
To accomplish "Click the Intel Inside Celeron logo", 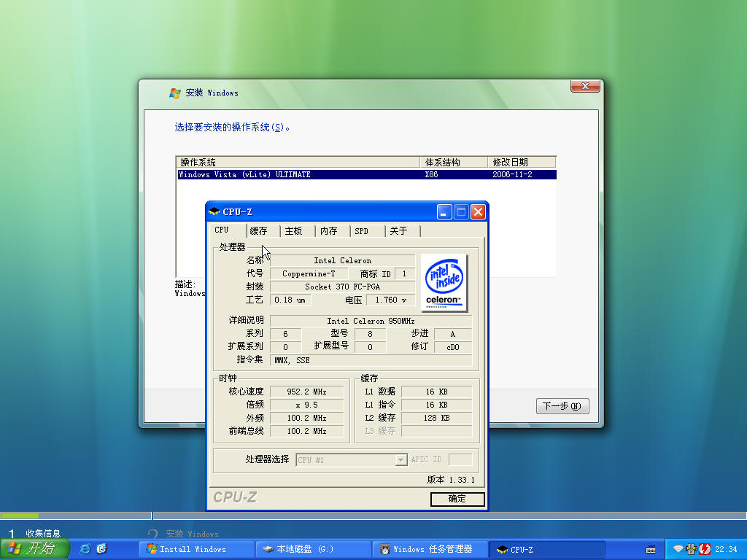I will [444, 283].
